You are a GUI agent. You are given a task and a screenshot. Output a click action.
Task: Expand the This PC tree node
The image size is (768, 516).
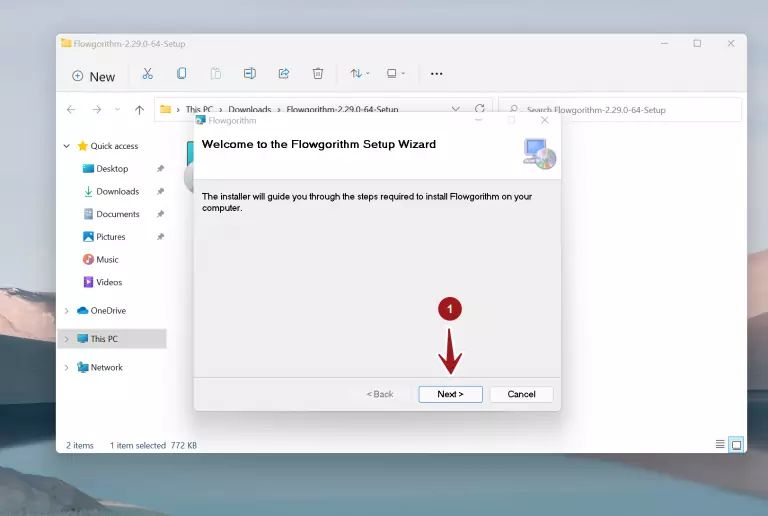pyautogui.click(x=67, y=339)
